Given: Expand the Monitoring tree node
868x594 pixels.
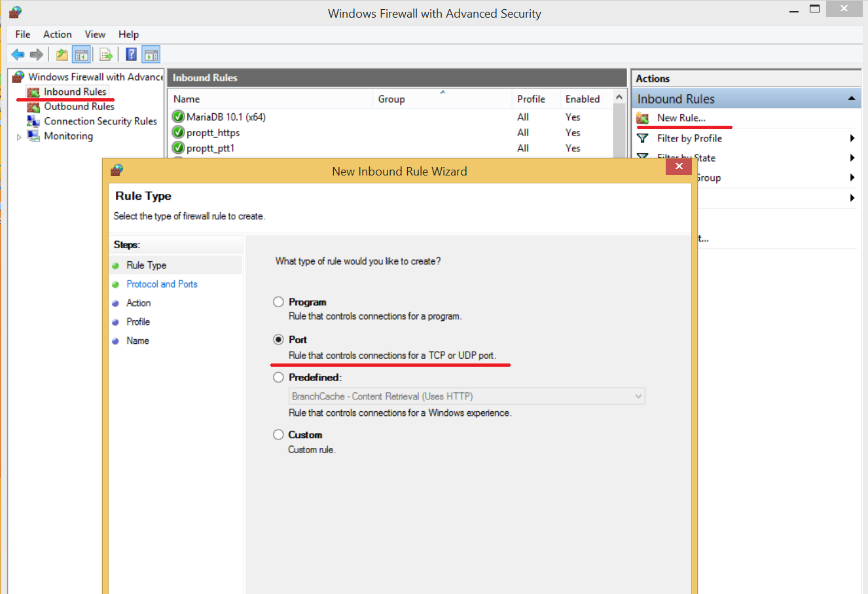Looking at the screenshot, I should coord(19,137).
